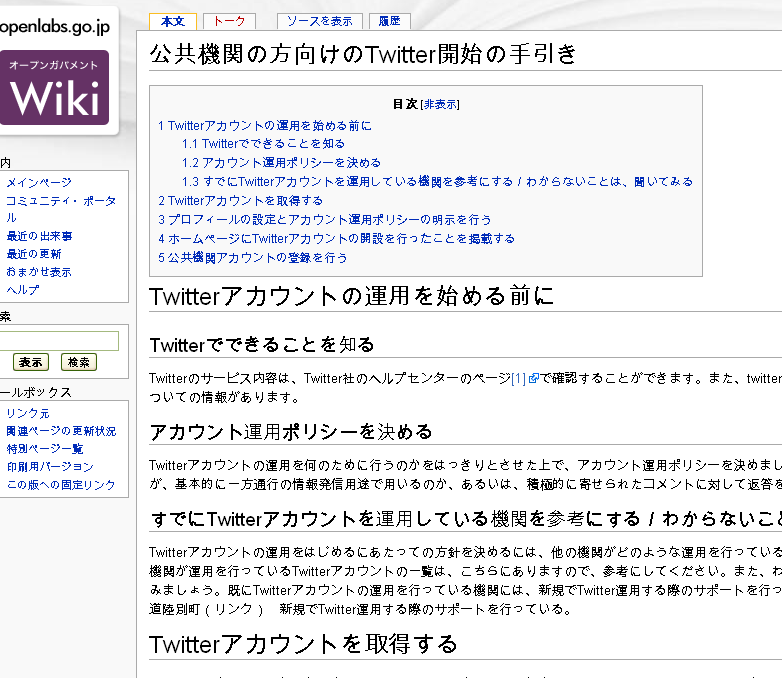Viewport: 782px width, 678px height.
Task: Go to 1.1 Twitterでできることを知る
Action: [263, 144]
